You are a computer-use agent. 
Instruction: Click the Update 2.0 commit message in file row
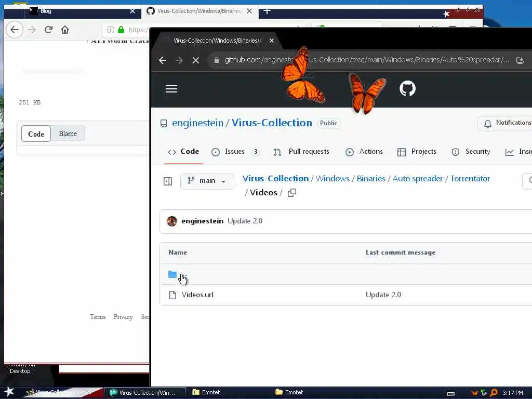point(383,295)
